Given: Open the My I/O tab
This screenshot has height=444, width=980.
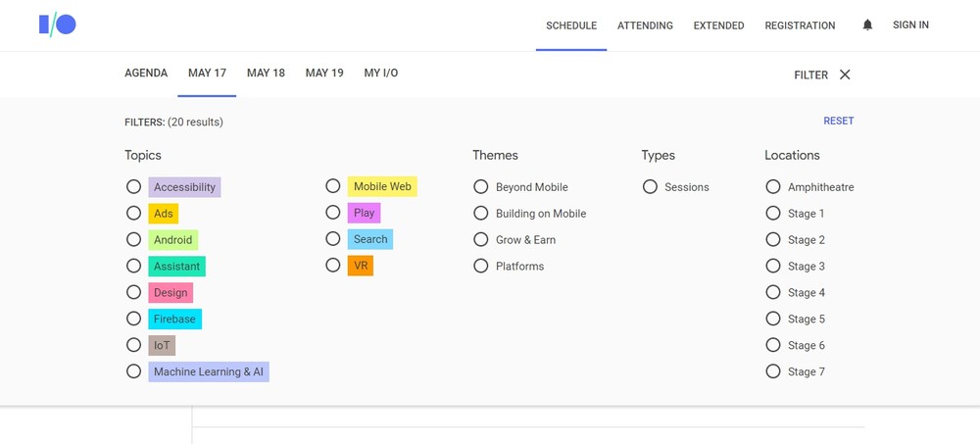Looking at the screenshot, I should [x=380, y=74].
